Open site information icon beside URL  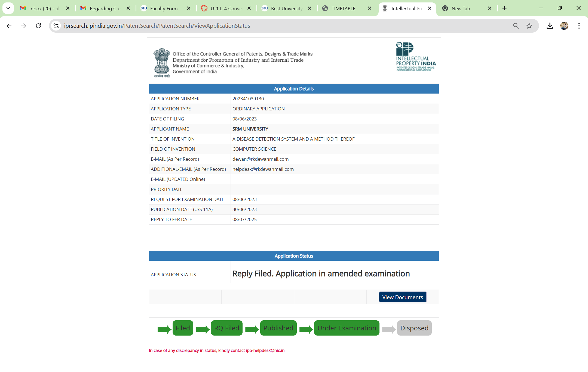pos(56,26)
